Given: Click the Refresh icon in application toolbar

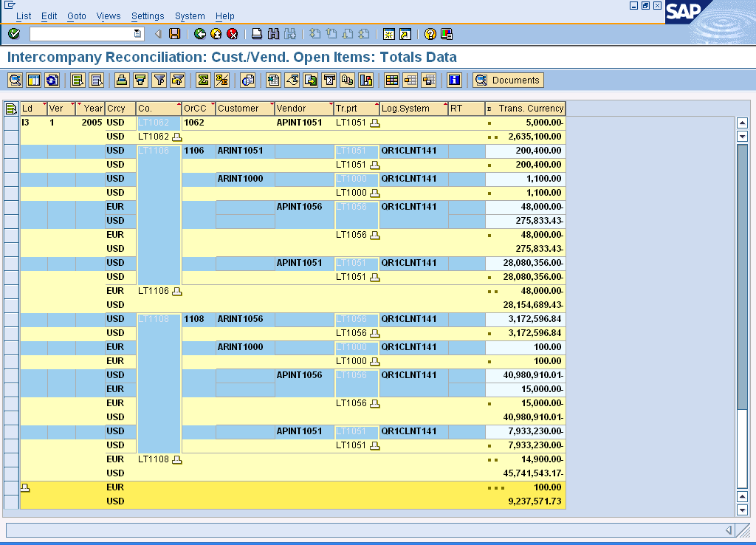Looking at the screenshot, I should [x=52, y=80].
